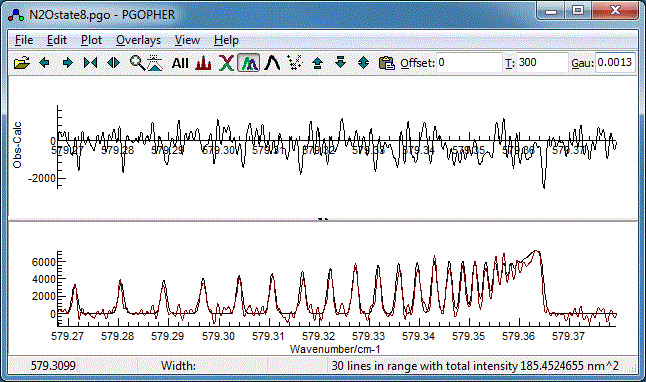Click the 579.36 label on bottom axis
Viewport: 646px width, 382px height.
[518, 336]
